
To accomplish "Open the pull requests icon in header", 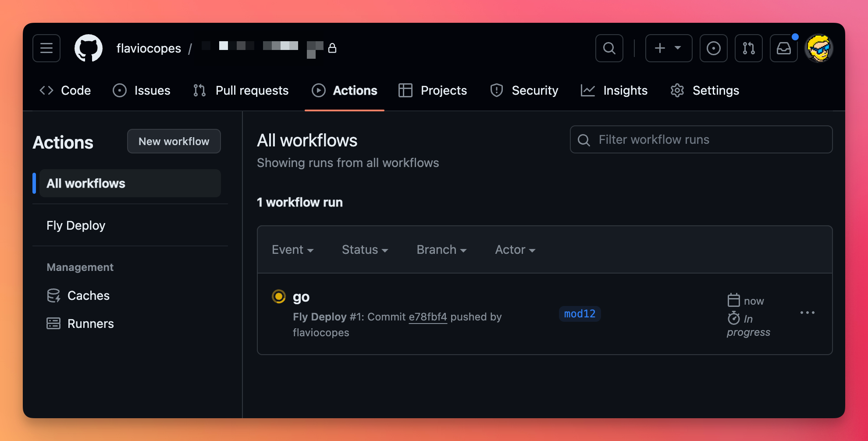I will pos(748,48).
